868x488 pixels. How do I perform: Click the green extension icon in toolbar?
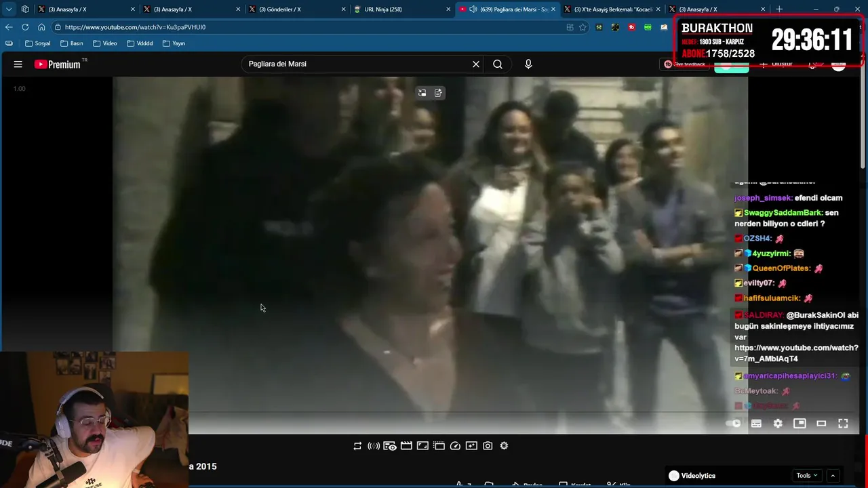(648, 27)
